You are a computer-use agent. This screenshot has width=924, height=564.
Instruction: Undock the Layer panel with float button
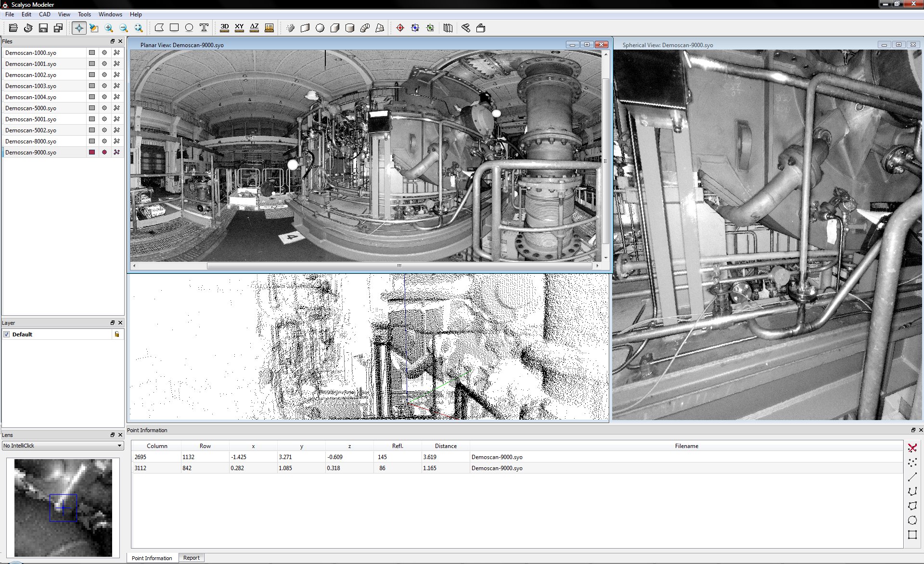[x=113, y=323]
